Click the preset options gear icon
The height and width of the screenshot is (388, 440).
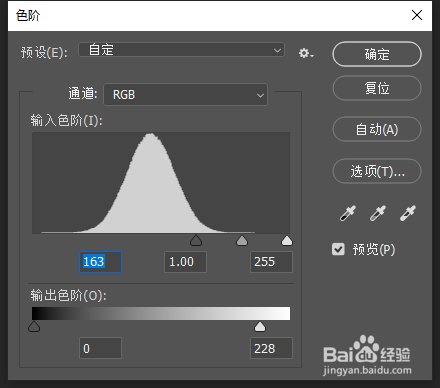pos(306,53)
